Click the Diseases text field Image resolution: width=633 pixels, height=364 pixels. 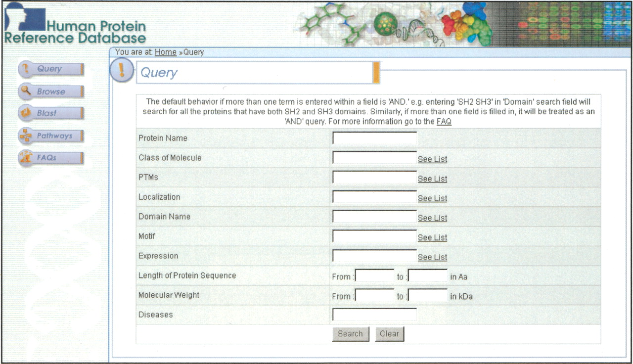(x=374, y=315)
